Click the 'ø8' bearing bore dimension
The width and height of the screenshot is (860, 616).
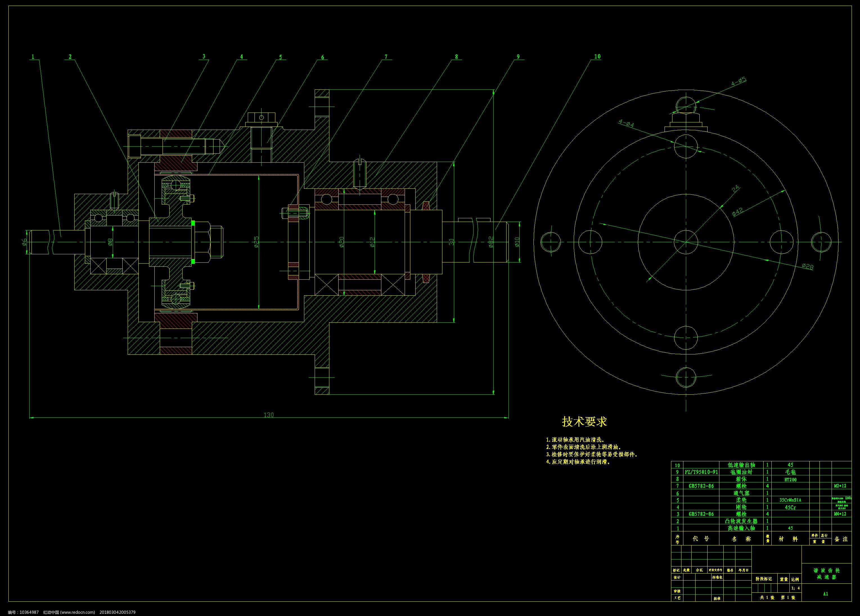click(110, 242)
